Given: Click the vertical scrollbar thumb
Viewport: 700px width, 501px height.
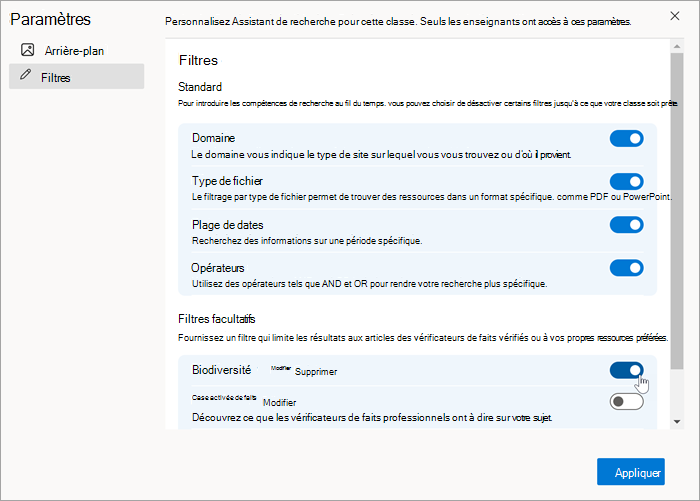Looking at the screenshot, I should click(x=677, y=211).
